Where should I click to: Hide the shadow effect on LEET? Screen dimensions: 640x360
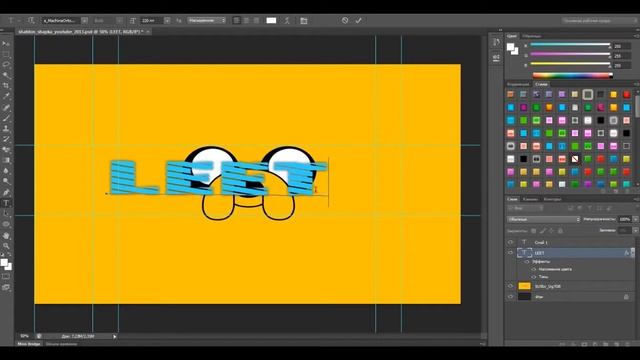(x=533, y=277)
